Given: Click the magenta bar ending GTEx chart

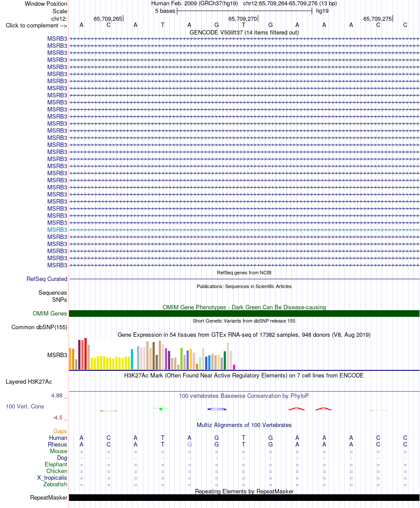Looking at the screenshot, I should point(234,367).
